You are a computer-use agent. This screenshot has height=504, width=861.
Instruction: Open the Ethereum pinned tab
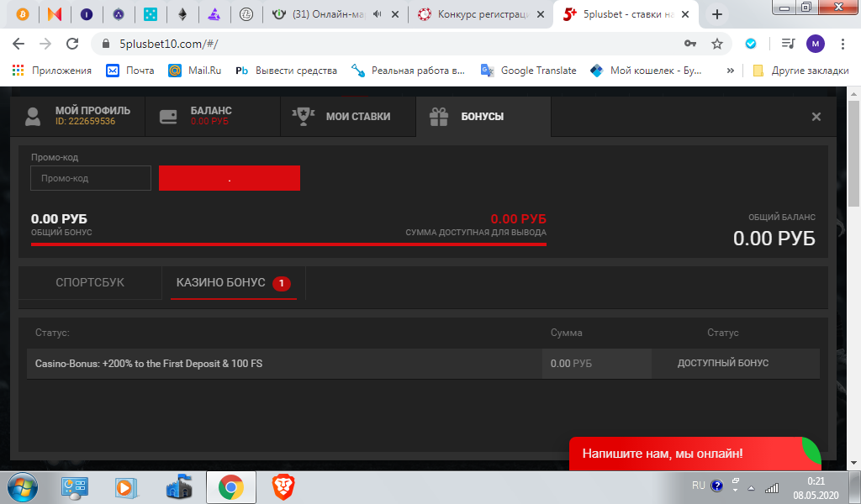pos(182,14)
